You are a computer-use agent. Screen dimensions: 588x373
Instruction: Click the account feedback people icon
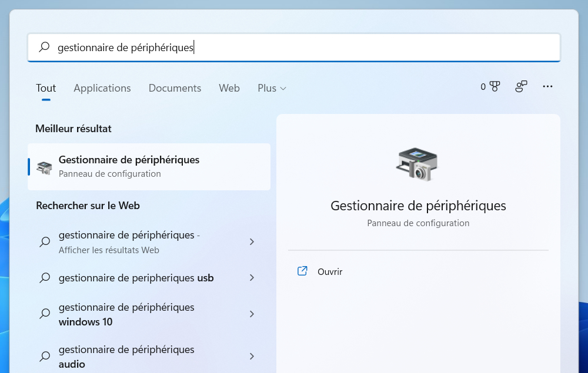pos(521,87)
